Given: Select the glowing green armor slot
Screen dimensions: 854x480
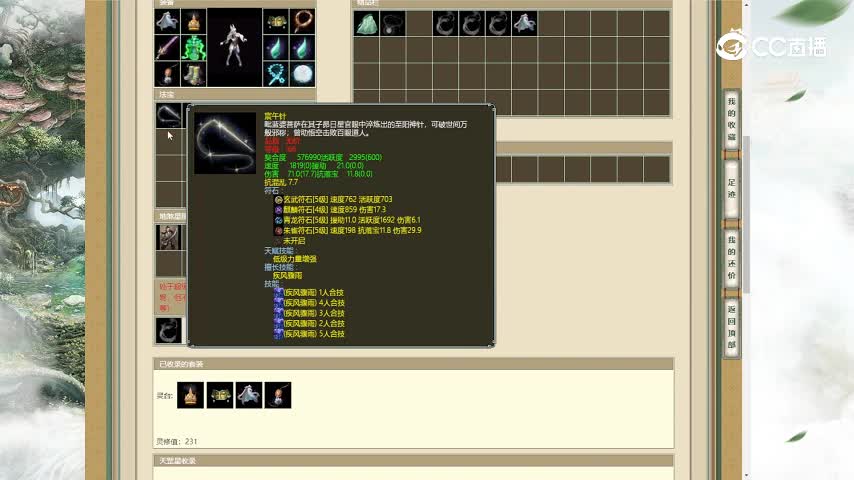Looking at the screenshot, I should (x=193, y=48).
